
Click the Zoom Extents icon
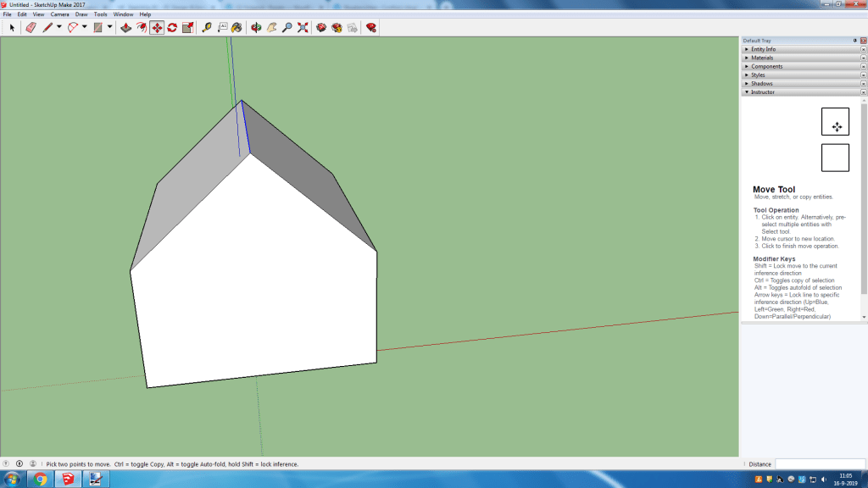(303, 27)
